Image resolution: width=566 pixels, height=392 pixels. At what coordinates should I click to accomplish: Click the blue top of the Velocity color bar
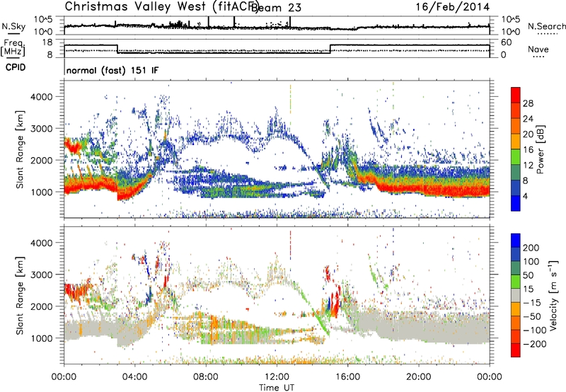point(516,241)
